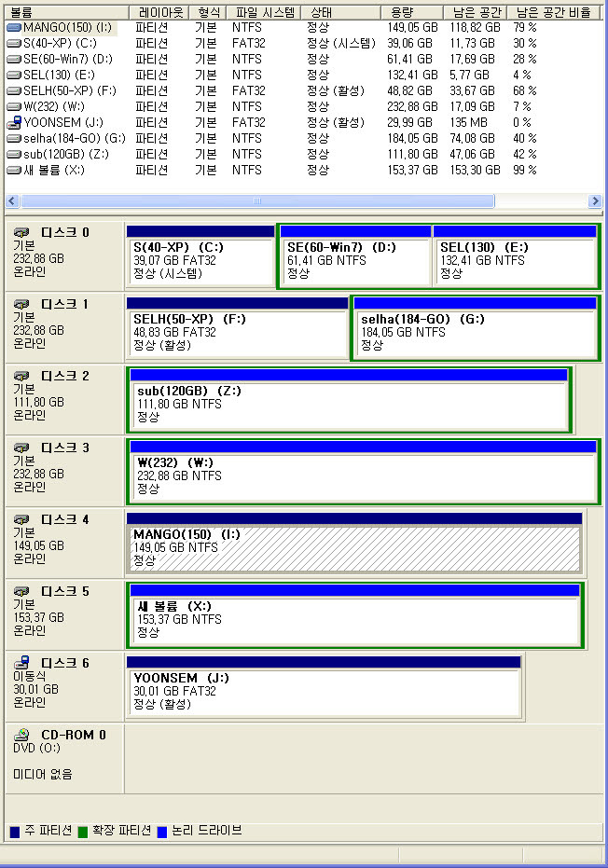Viewport: 608px width, 868px height.
Task: Click the 111,80 GB size label under 디스크 2
Action: coord(38,402)
